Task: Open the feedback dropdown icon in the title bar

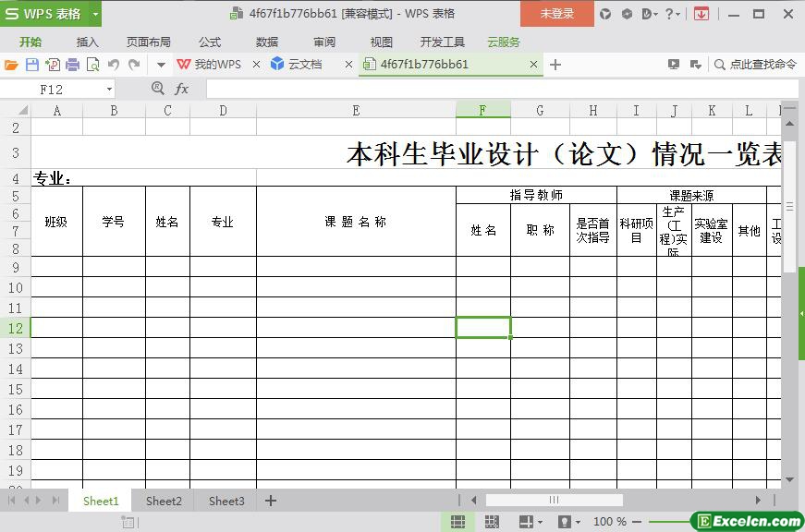Action: [x=650, y=15]
